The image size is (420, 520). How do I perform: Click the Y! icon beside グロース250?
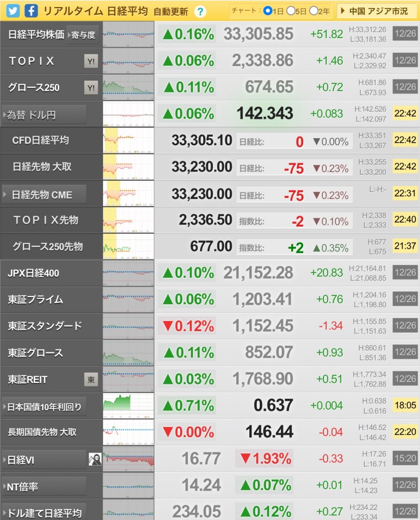[x=91, y=88]
